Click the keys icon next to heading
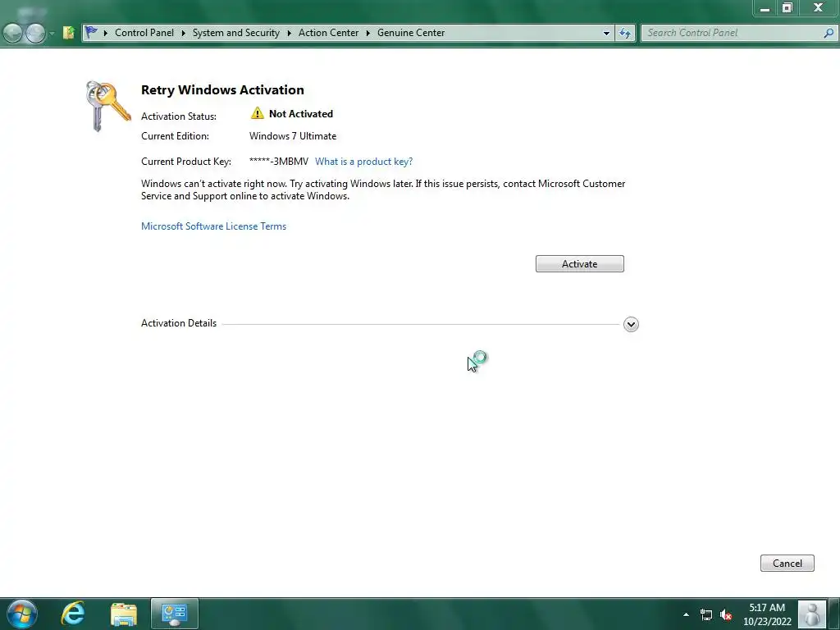This screenshot has height=630, width=840. (x=107, y=106)
